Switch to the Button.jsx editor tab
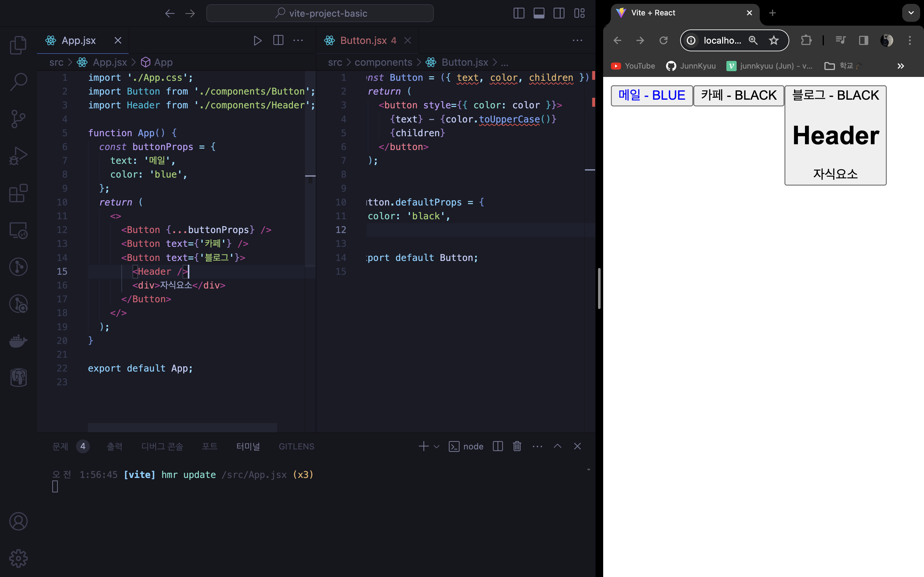Image resolution: width=924 pixels, height=577 pixels. [363, 40]
